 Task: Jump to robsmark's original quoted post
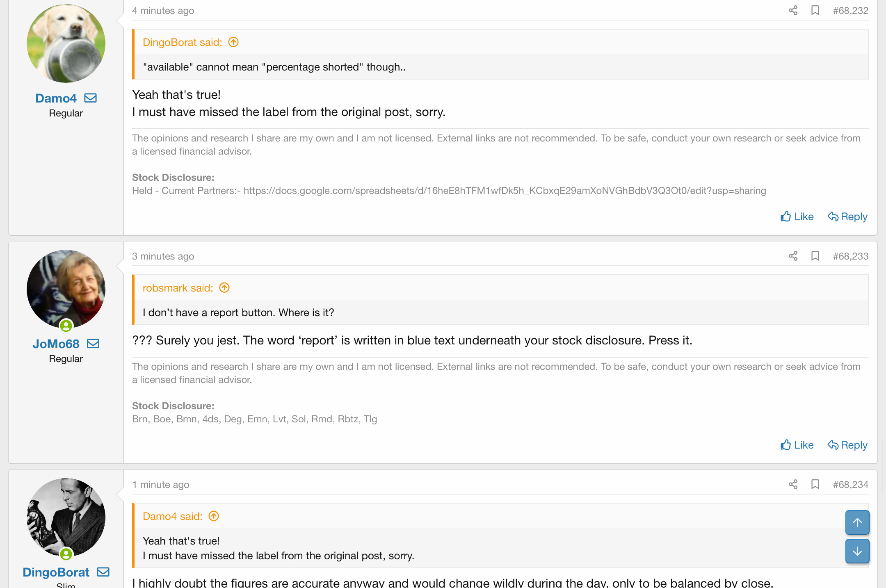point(224,288)
